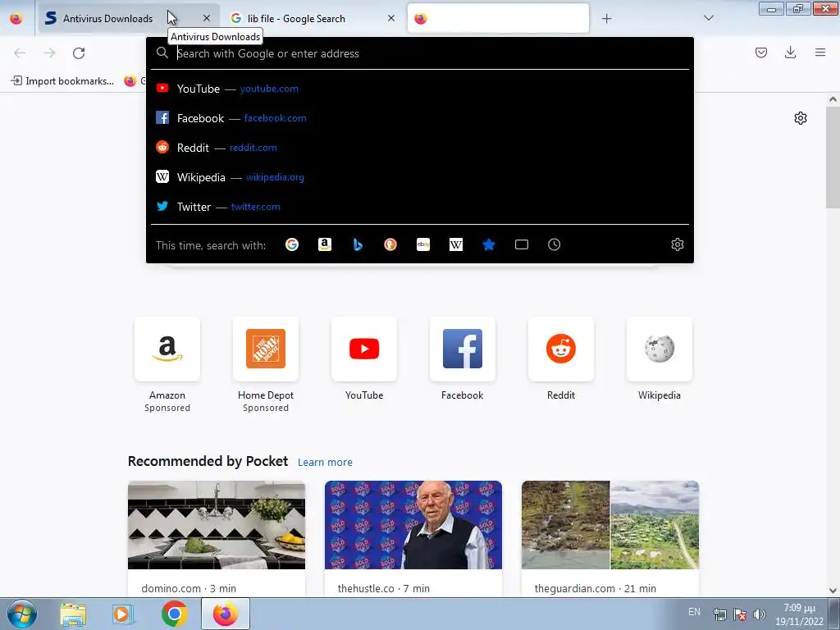The width and height of the screenshot is (840, 630).
Task: Open new tab page personalize gear
Action: [x=801, y=118]
